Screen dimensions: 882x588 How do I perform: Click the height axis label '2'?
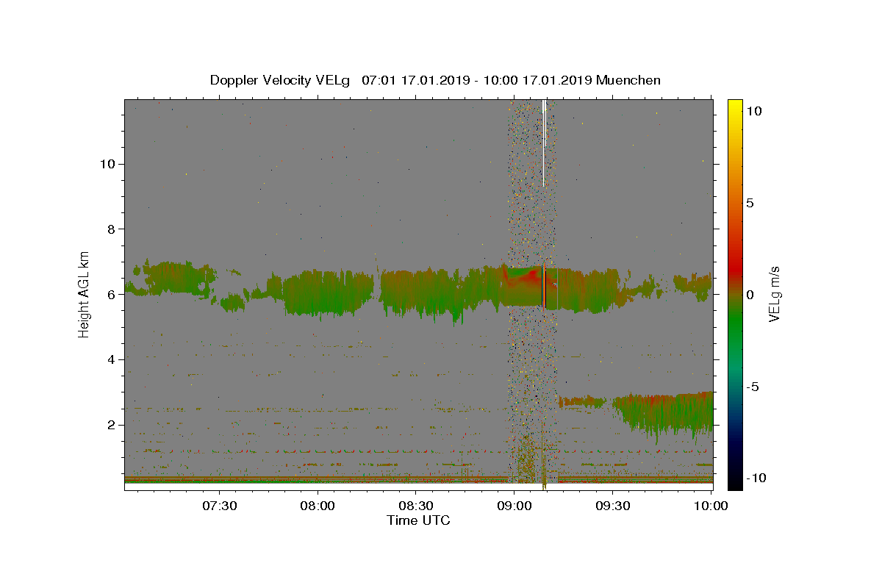[x=111, y=425]
